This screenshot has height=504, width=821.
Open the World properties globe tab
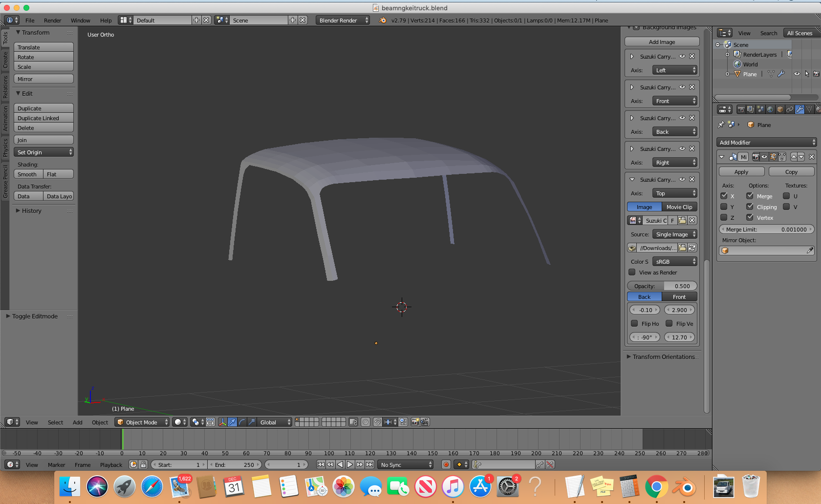(770, 109)
